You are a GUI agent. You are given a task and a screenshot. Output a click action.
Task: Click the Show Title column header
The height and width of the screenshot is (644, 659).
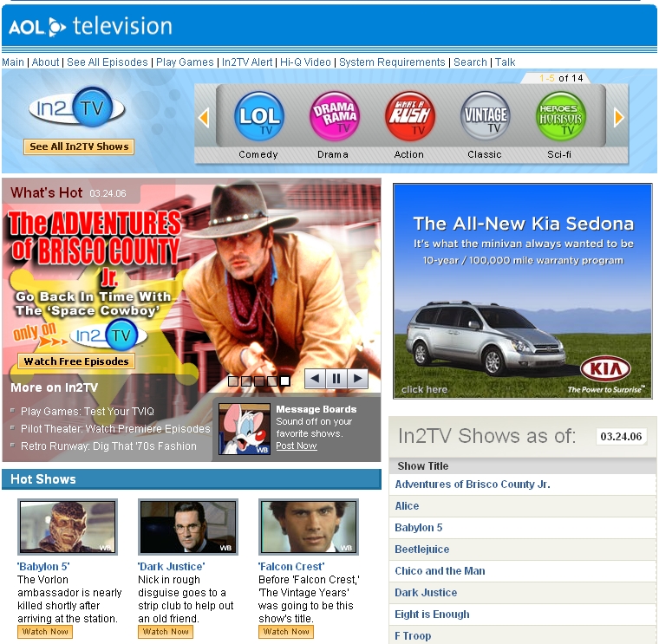click(423, 465)
